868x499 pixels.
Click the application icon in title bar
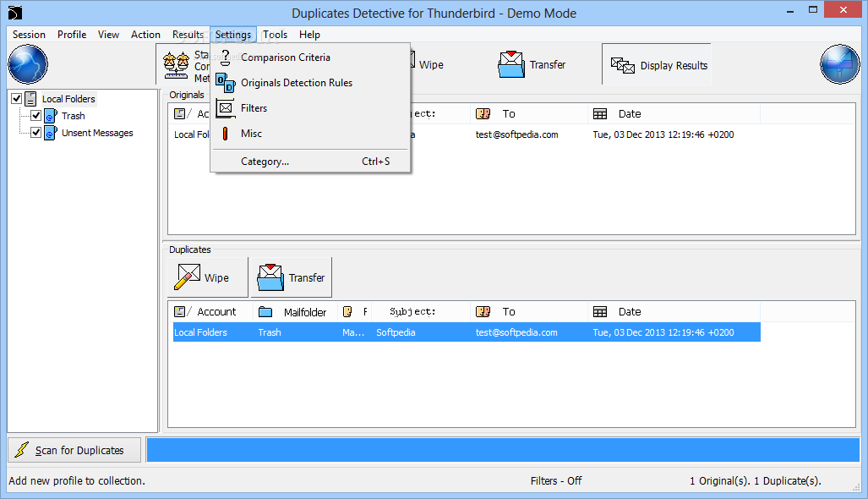(x=15, y=13)
